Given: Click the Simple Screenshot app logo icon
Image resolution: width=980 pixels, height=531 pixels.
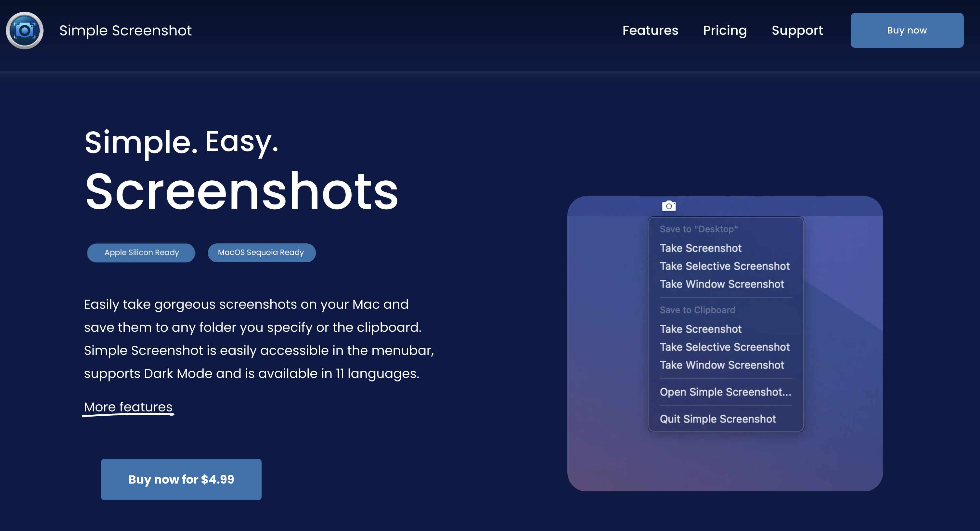Looking at the screenshot, I should (x=25, y=30).
